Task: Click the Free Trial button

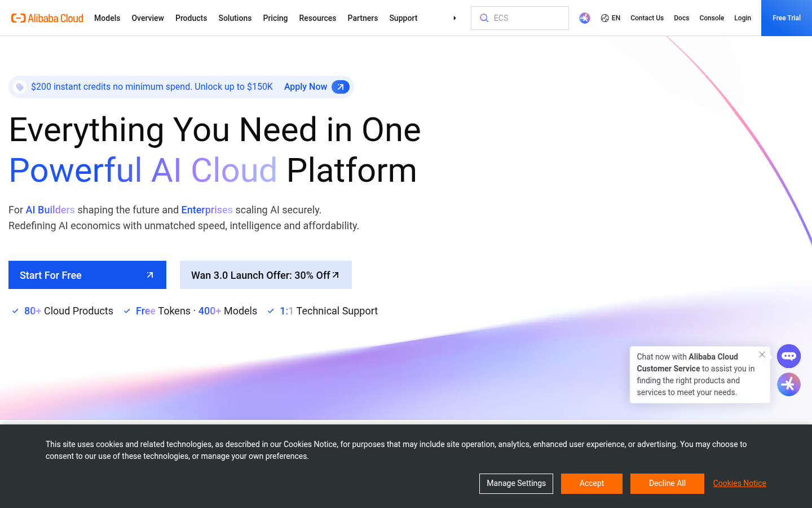Action: pos(787,18)
